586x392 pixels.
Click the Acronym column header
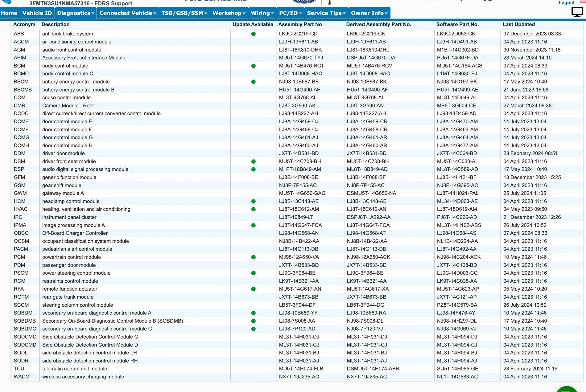click(x=24, y=24)
